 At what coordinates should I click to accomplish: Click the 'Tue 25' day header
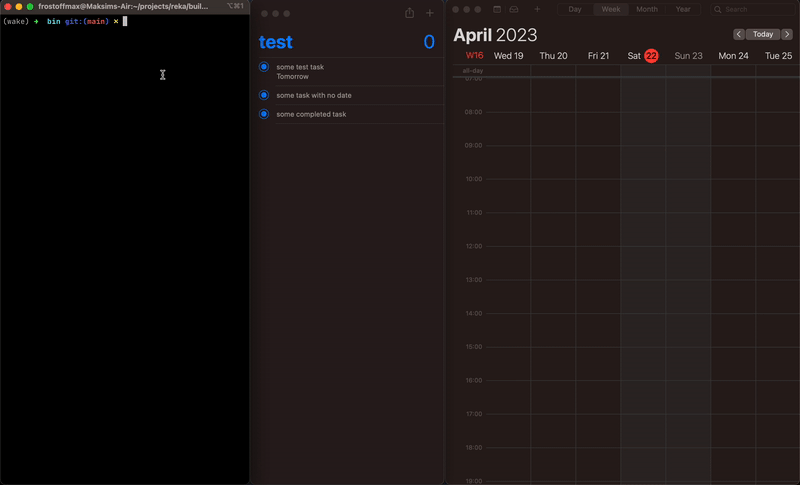(778, 56)
